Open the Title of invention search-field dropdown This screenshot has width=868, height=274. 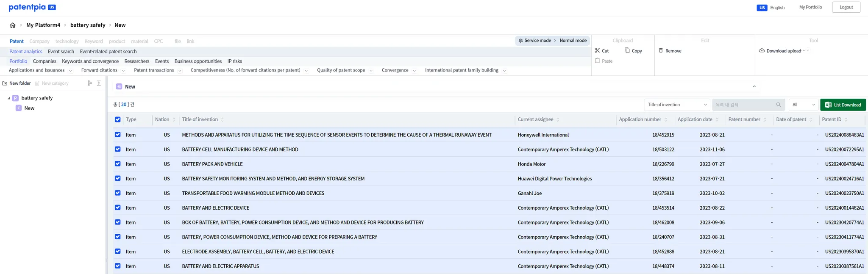click(677, 105)
